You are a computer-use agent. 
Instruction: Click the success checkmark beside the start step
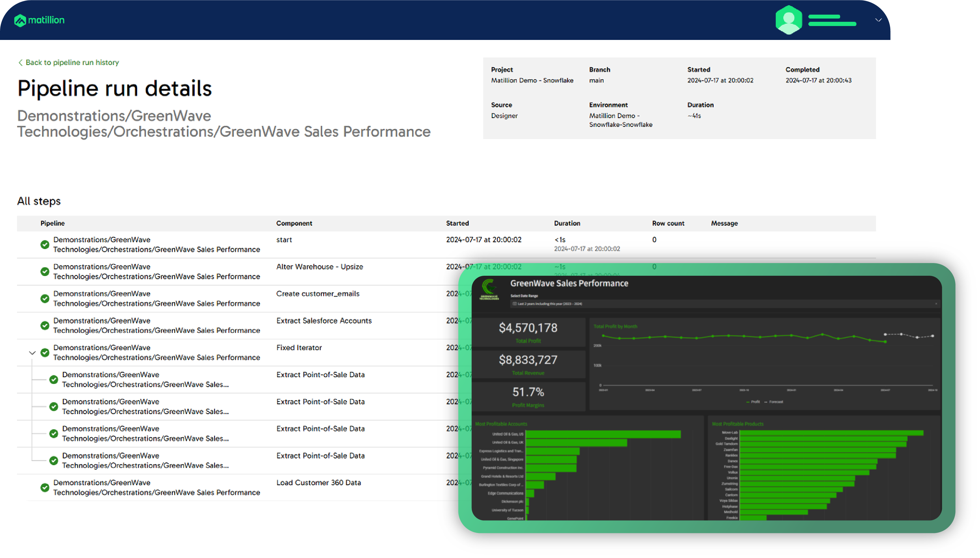click(x=45, y=245)
